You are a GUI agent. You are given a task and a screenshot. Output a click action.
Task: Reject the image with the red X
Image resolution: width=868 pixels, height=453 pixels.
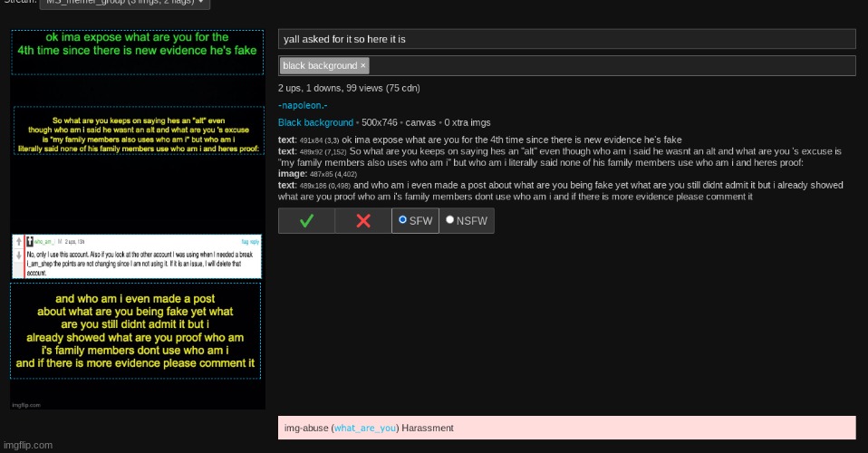362,220
